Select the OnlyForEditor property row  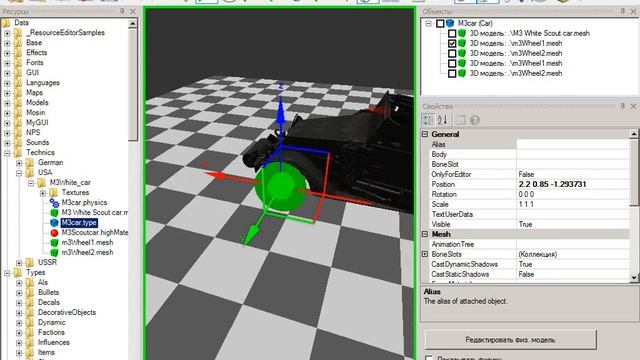529,174
